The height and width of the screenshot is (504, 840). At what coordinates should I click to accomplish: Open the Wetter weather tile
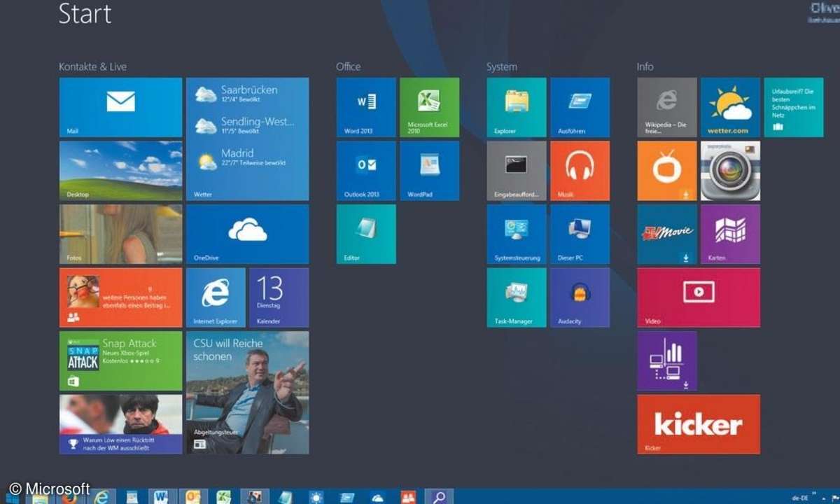click(247, 139)
